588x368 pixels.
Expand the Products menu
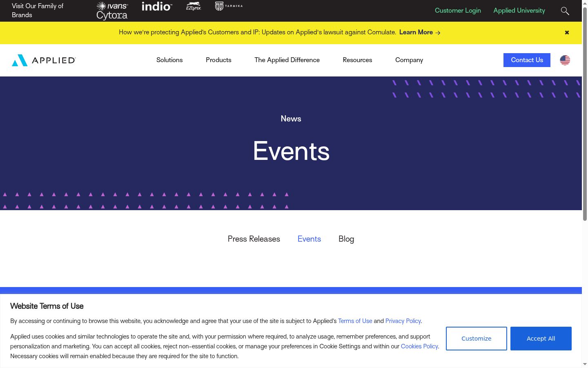pyautogui.click(x=218, y=60)
